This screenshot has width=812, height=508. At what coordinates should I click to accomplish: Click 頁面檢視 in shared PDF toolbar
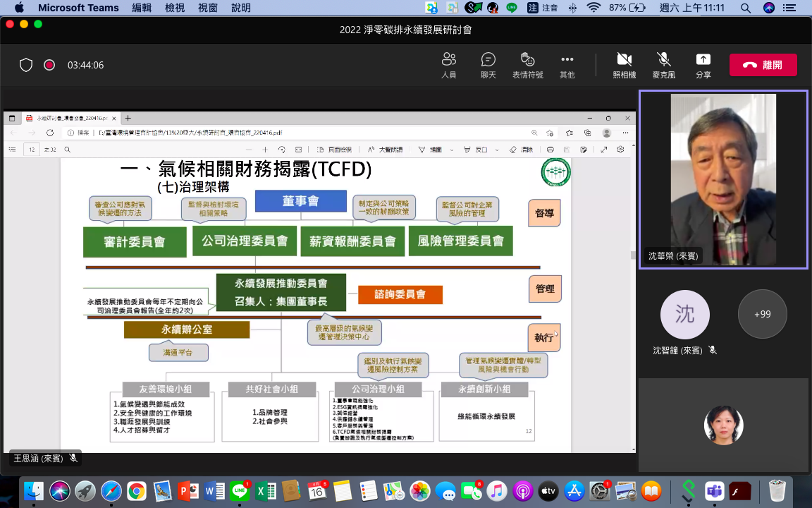click(x=334, y=150)
